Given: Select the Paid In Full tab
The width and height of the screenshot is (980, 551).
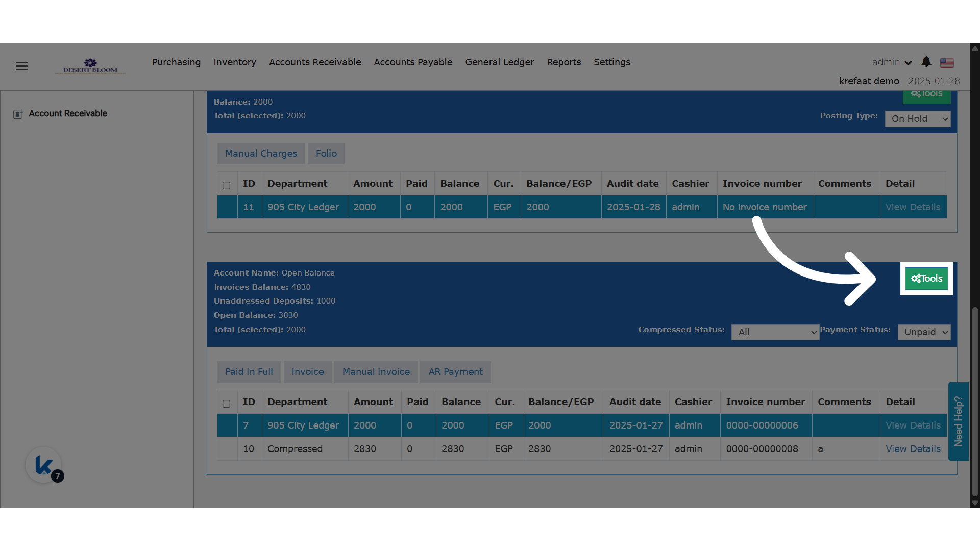Looking at the screenshot, I should [249, 372].
